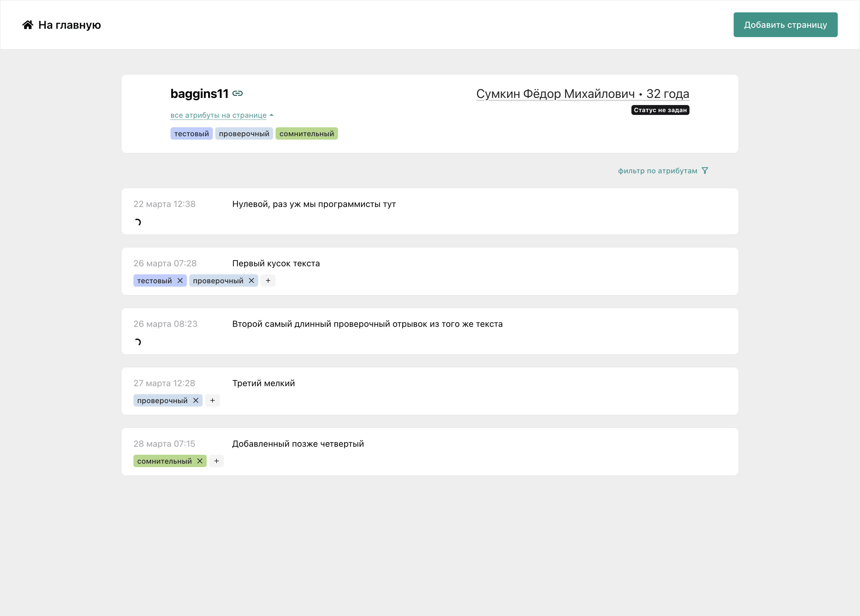Viewport: 860px width, 616px height.
Task: Click the 26 марта 08:23 timestamp
Action: click(165, 324)
